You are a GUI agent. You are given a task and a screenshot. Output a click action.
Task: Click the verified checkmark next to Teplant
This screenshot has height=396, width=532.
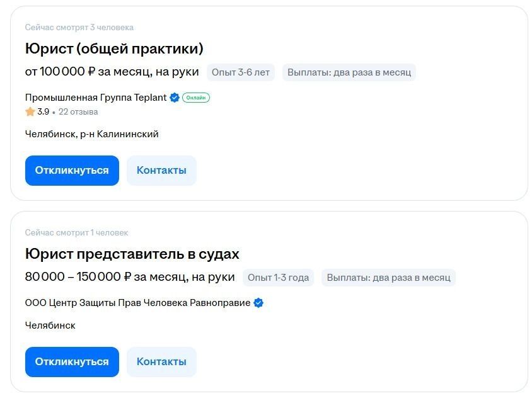[x=175, y=98]
